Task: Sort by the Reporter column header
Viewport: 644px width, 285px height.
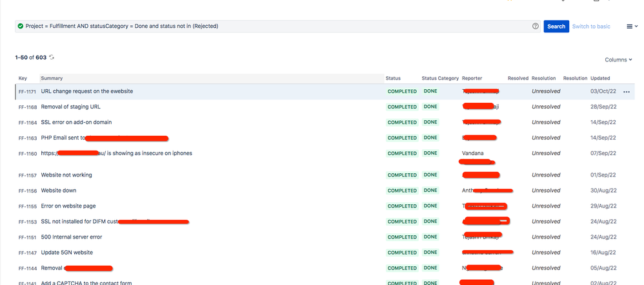Action: [x=472, y=78]
